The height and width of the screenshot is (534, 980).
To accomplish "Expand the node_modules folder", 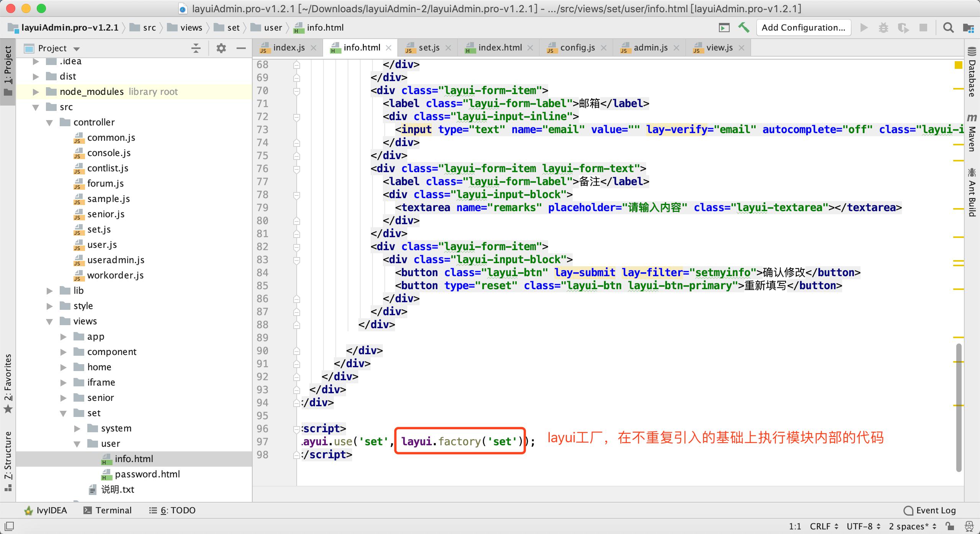I will click(36, 92).
